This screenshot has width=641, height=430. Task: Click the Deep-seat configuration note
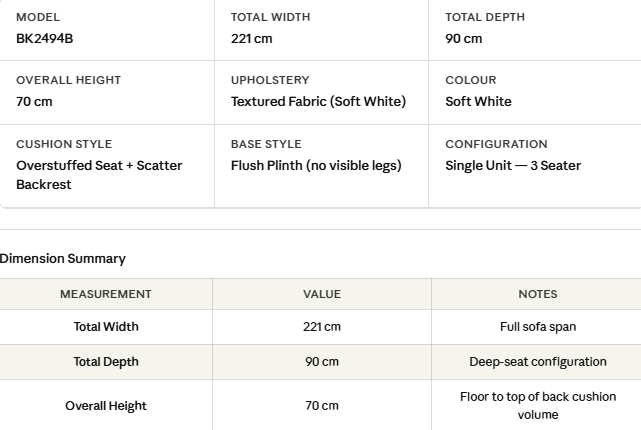tap(538, 362)
